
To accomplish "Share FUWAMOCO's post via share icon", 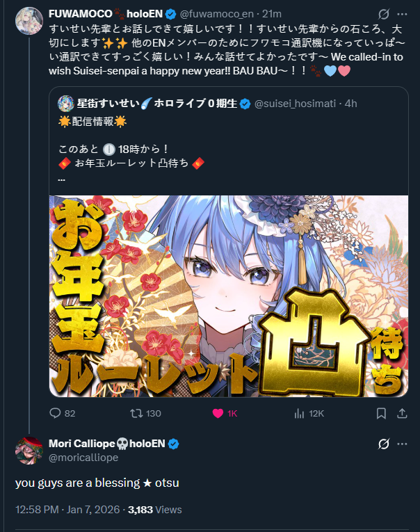I will pos(402,413).
